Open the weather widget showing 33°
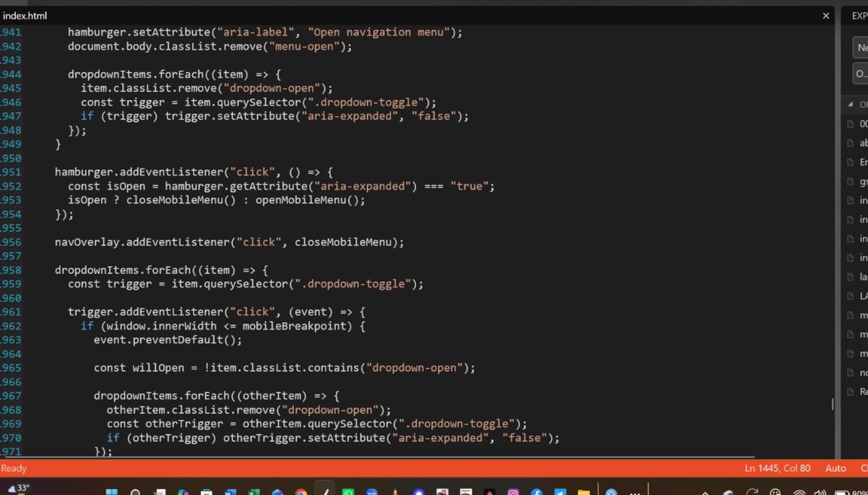The image size is (868, 495). tap(19, 488)
